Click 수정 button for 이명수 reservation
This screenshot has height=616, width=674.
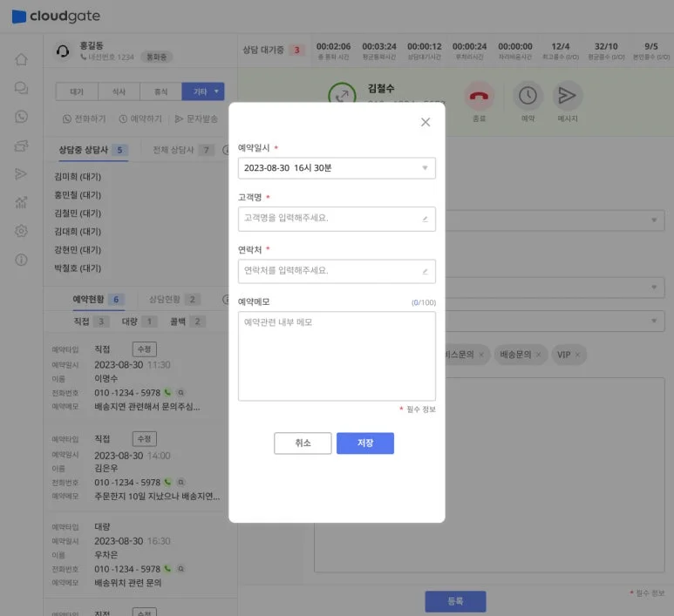[145, 349]
